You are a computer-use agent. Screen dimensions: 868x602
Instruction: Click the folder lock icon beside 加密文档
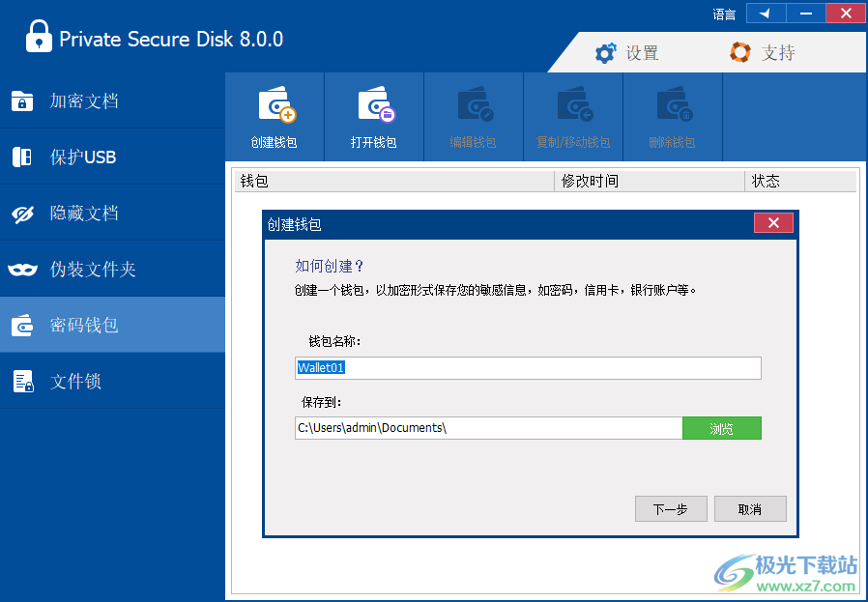[x=22, y=101]
